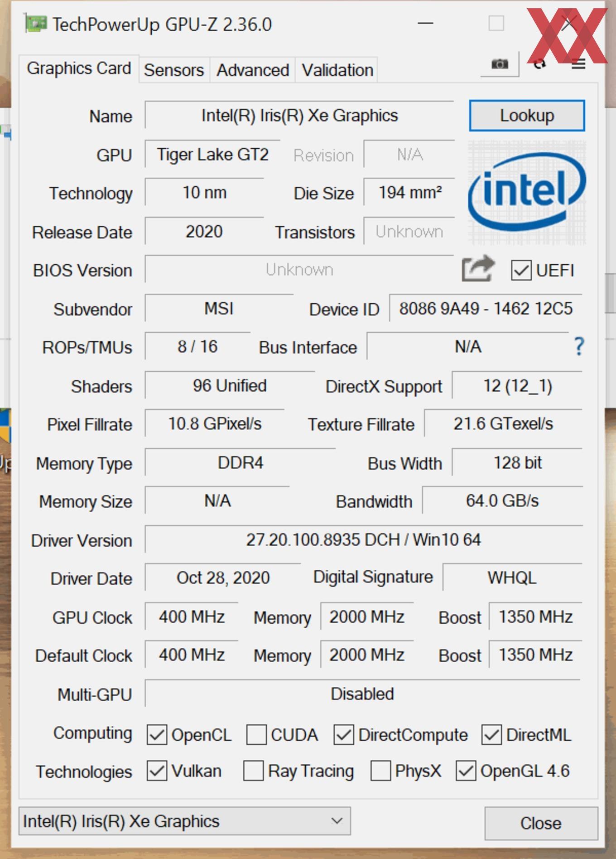This screenshot has height=859, width=616.
Task: Toggle the Vulkan checkbox
Action: click(x=157, y=771)
